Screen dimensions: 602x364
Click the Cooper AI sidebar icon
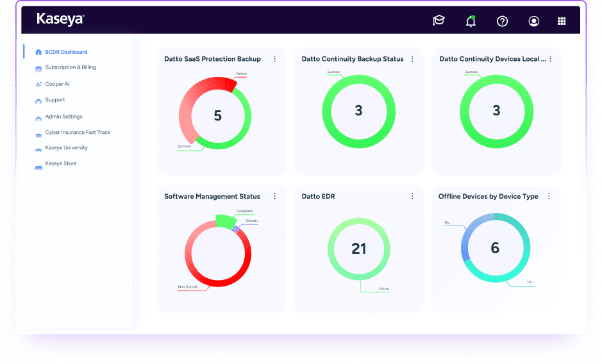(38, 85)
